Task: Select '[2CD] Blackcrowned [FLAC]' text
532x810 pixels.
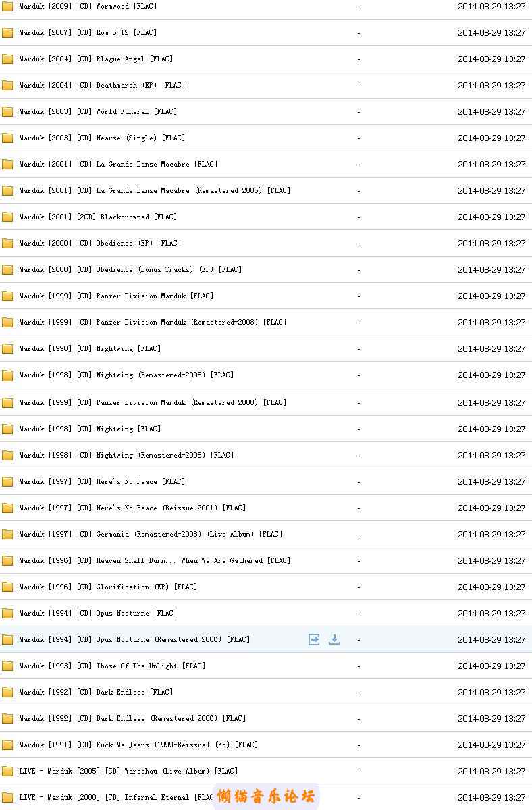Action: click(126, 217)
